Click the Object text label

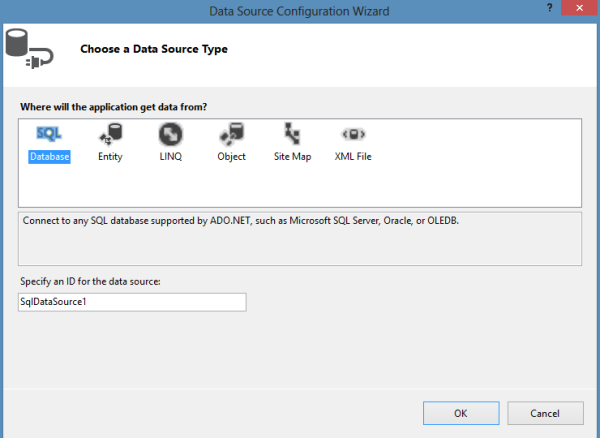231,157
